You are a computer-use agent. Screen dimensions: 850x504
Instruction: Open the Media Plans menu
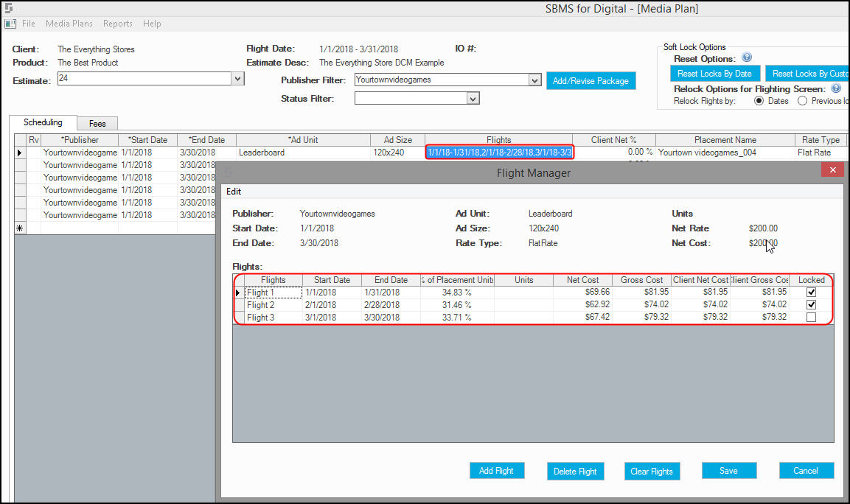[69, 24]
